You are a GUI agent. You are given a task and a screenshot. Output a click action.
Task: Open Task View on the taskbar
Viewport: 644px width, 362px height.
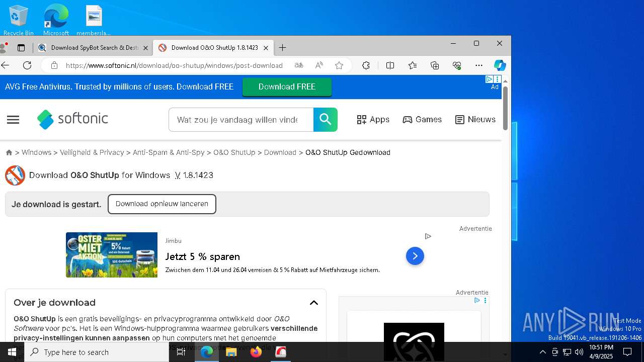tap(181, 352)
